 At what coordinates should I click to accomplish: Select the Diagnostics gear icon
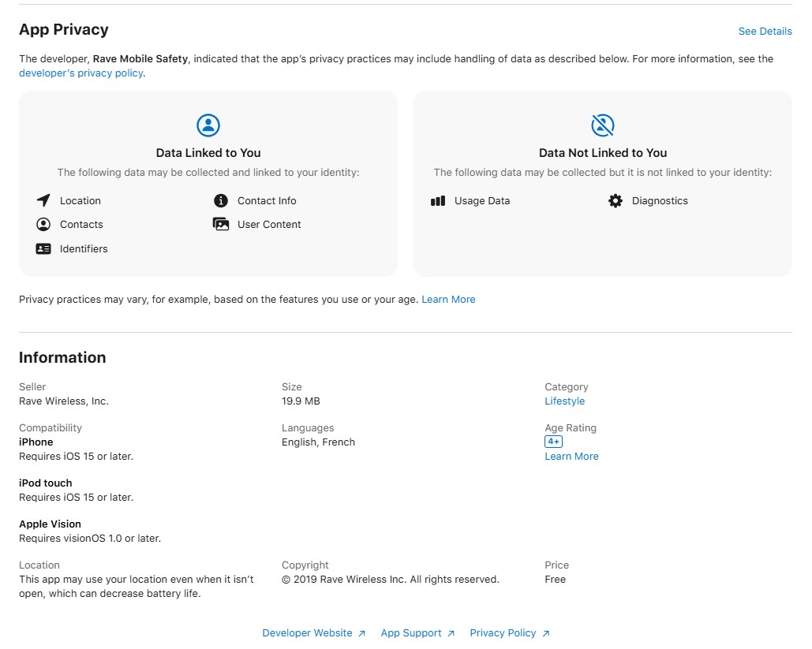pos(615,200)
